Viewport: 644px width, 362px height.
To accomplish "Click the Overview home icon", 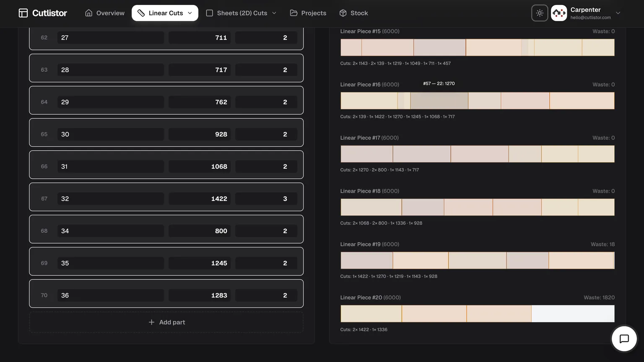I will (88, 13).
